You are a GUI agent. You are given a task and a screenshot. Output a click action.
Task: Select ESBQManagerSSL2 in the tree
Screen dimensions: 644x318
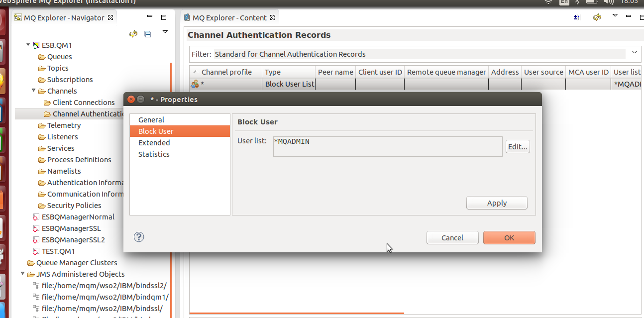tap(73, 240)
